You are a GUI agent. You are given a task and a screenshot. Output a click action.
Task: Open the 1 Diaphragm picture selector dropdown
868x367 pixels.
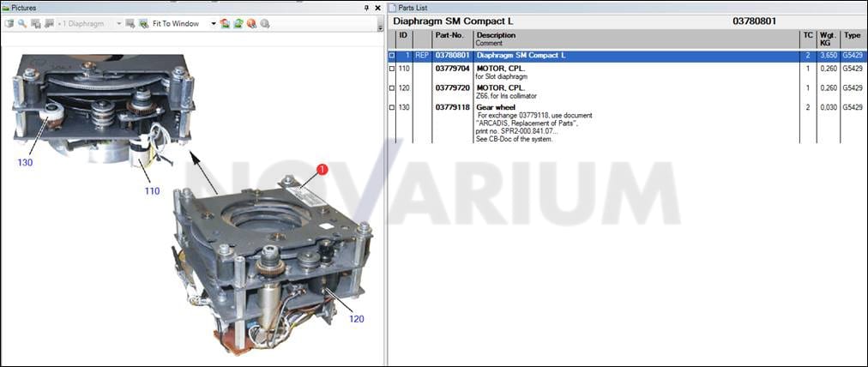[x=118, y=24]
